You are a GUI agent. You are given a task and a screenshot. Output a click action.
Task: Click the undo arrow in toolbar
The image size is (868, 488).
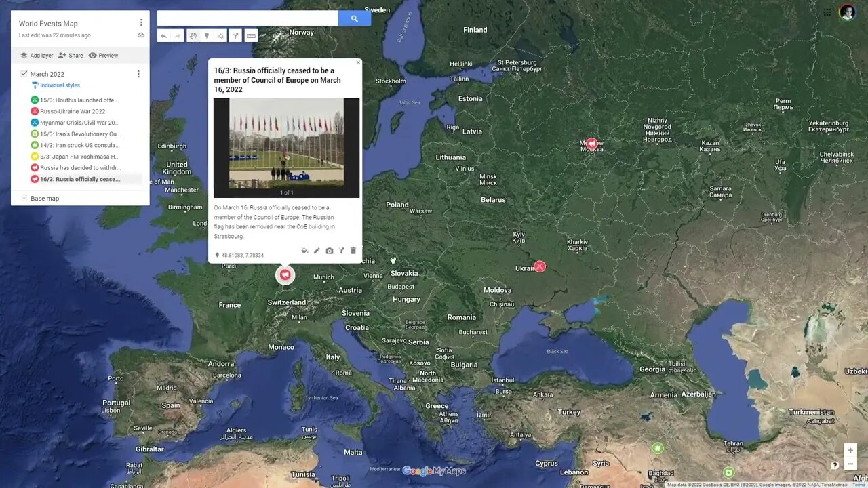(164, 36)
